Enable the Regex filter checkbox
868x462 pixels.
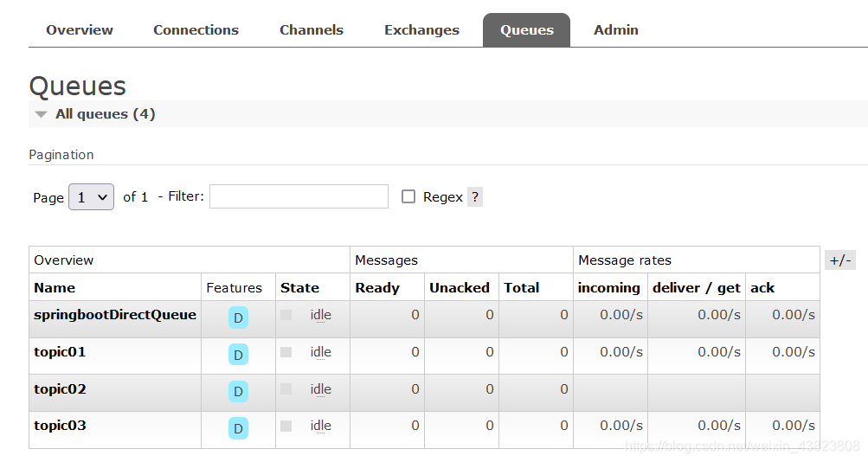[408, 197]
